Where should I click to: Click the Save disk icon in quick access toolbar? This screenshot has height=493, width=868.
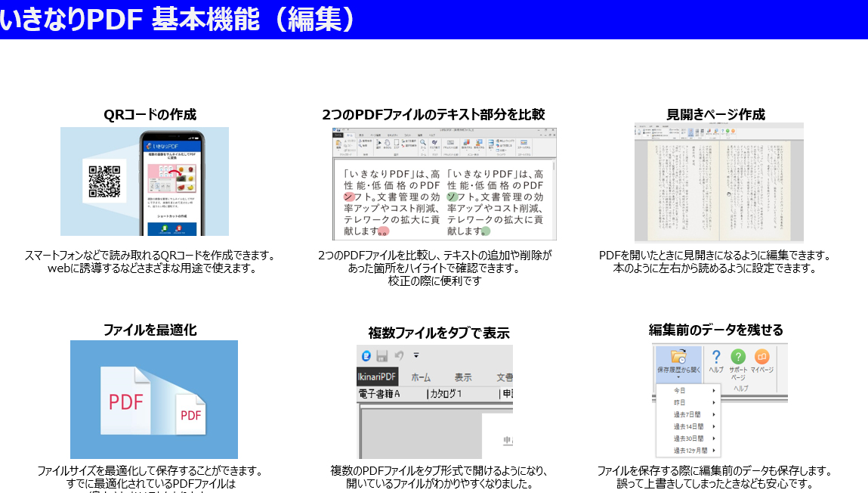point(382,357)
